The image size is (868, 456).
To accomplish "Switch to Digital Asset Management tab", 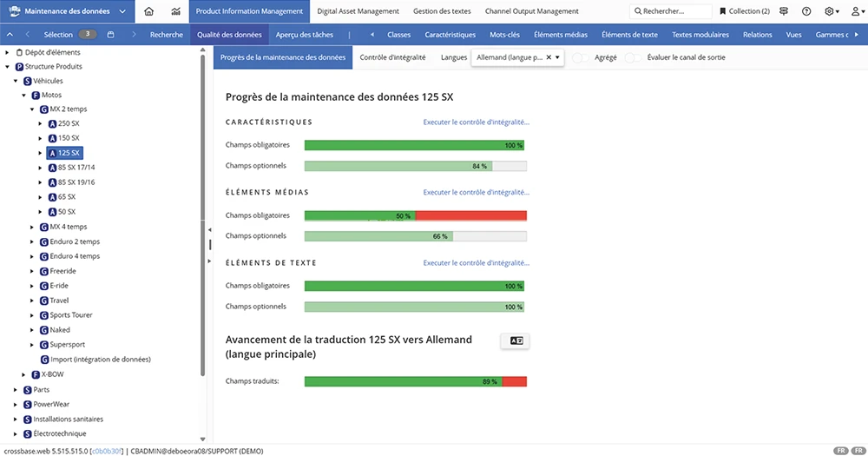I will click(358, 11).
